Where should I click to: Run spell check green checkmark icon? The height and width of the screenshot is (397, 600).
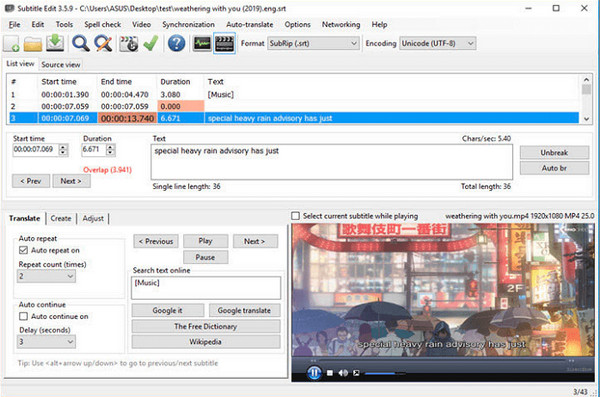point(151,44)
